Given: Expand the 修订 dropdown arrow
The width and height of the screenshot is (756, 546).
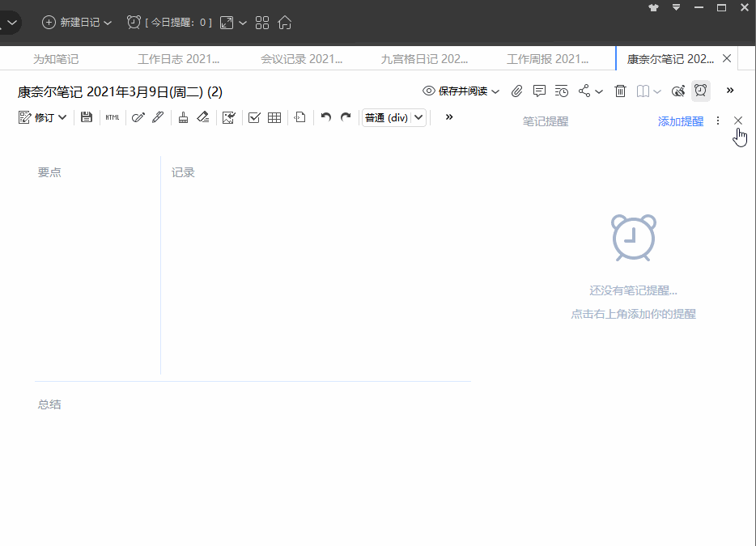Looking at the screenshot, I should pyautogui.click(x=62, y=117).
